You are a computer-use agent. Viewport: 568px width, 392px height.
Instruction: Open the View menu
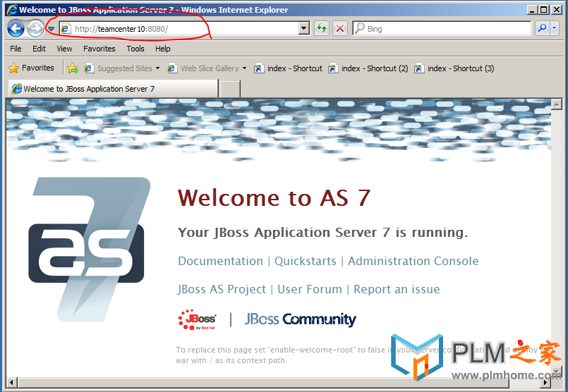point(64,49)
